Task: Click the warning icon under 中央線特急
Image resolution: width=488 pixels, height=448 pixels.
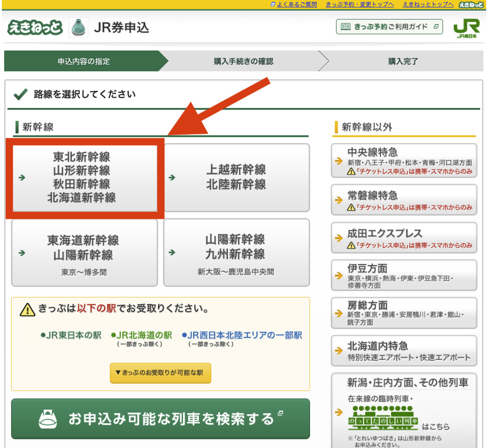Action: click(351, 171)
